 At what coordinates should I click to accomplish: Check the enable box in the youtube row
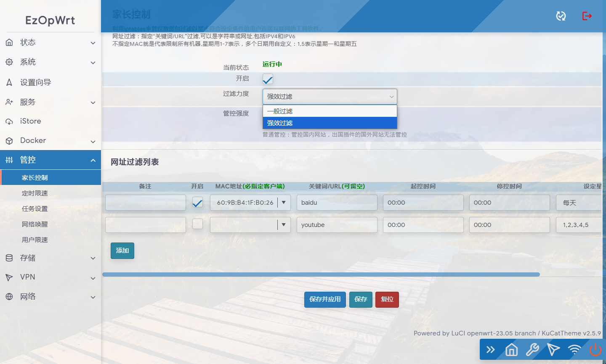197,224
